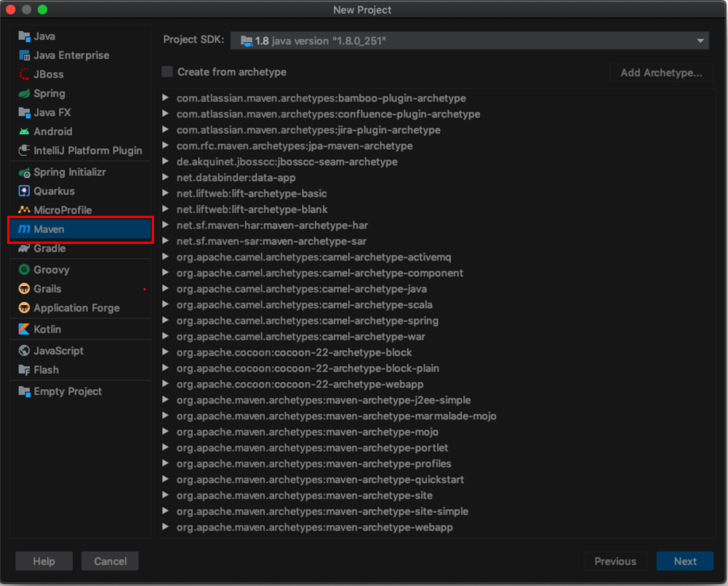Image resolution: width=728 pixels, height=586 pixels.
Task: Click the Cancel button
Action: pyautogui.click(x=110, y=561)
